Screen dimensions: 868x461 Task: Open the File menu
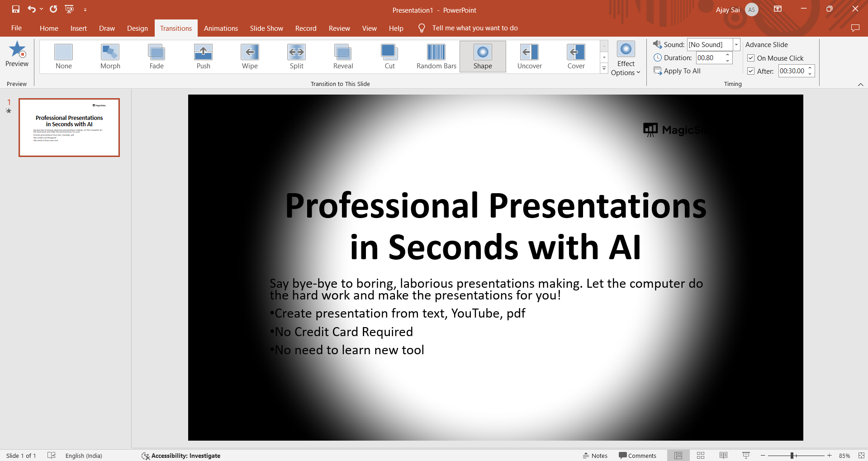tap(16, 28)
